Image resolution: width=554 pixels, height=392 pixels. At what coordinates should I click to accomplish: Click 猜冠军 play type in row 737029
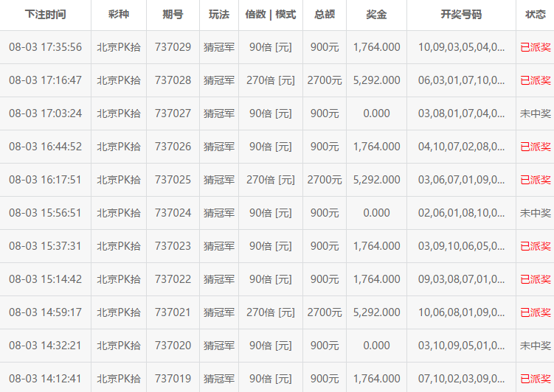coord(219,47)
